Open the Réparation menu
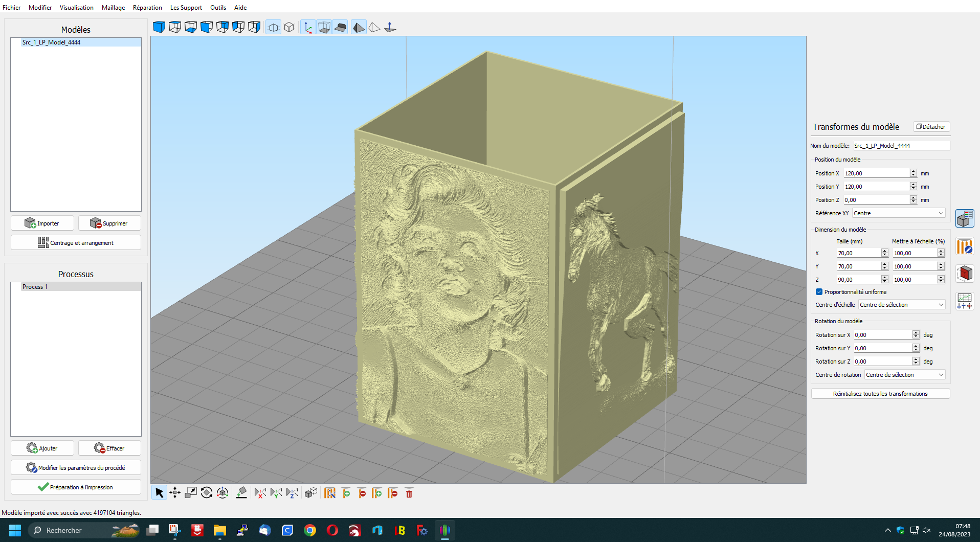The image size is (980, 542). 147,8
